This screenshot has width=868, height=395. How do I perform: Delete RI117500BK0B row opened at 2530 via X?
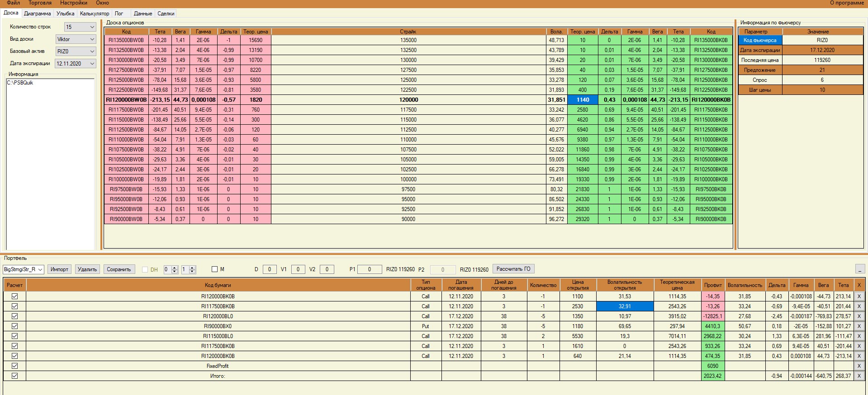click(x=859, y=306)
